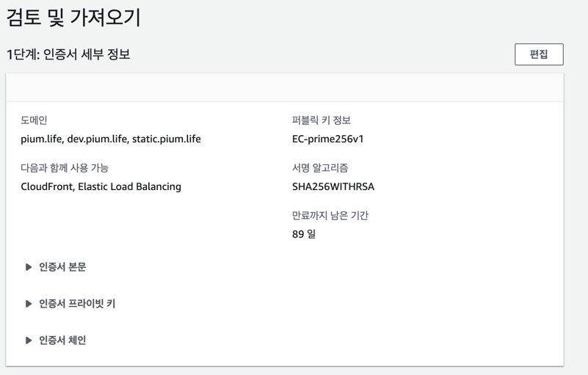Click the 서명 알고리즘 label
Viewport: 588px width, 375px height.
coord(320,167)
